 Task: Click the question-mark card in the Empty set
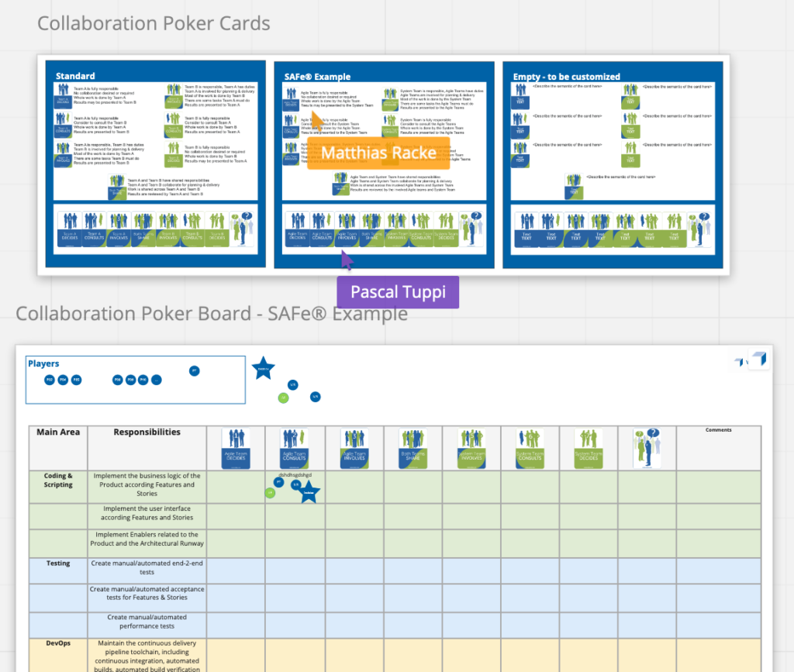pyautogui.click(x=699, y=229)
